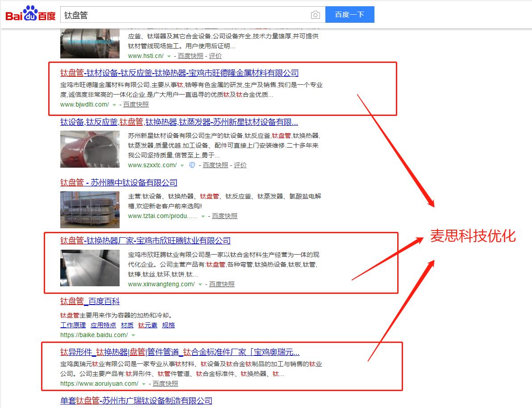Open 百度快照 for www.tztai.com
Viewport: 532px width, 408px height.
coord(224,216)
